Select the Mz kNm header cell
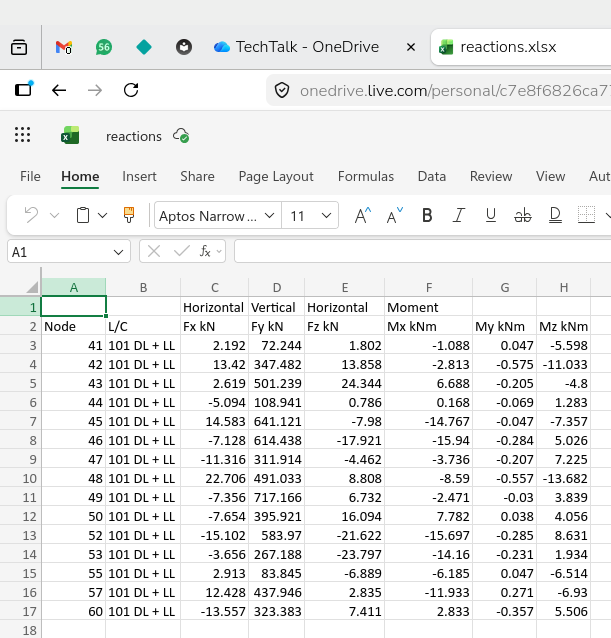Viewport: 611px width, 638px height. coord(563,326)
